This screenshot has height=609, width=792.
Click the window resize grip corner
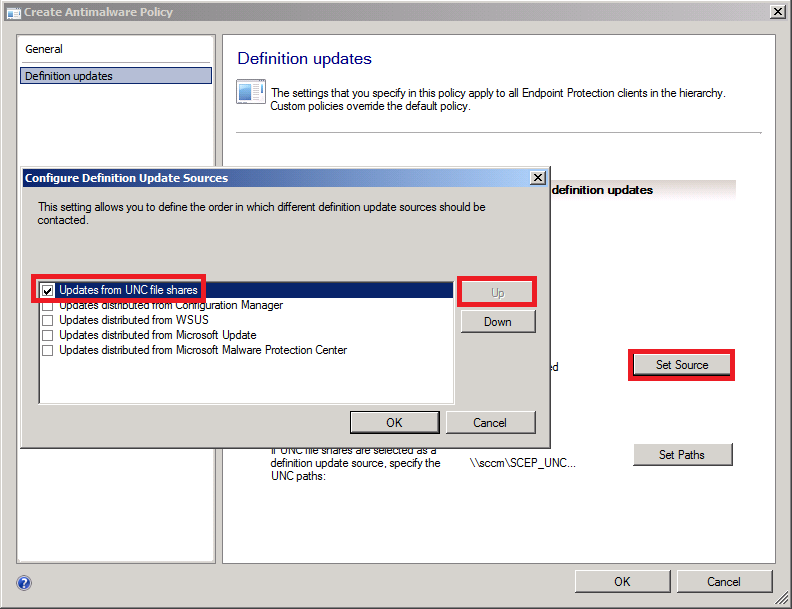tap(781, 598)
